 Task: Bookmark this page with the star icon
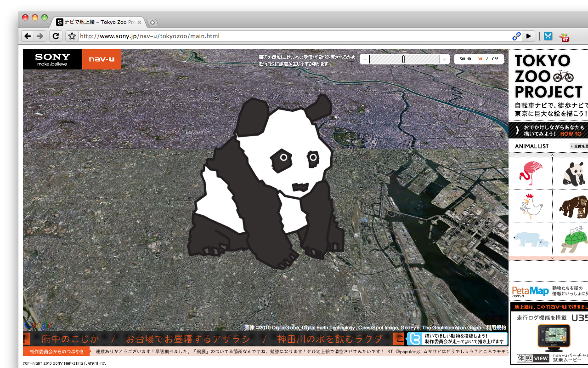click(x=72, y=36)
